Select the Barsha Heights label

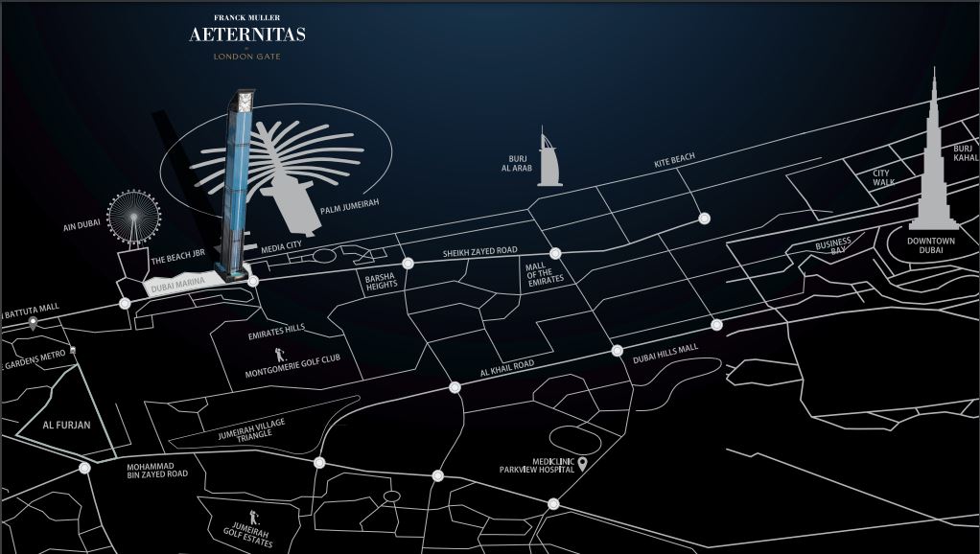(x=381, y=281)
